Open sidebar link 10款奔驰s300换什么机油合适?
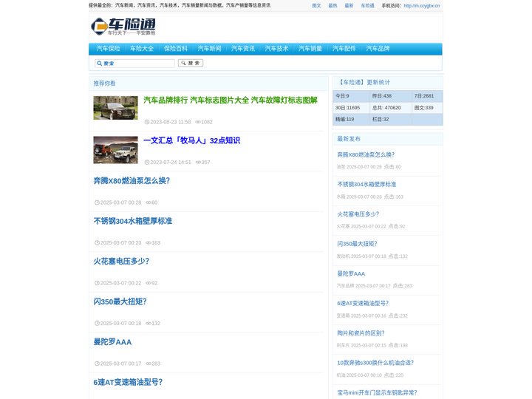Image resolution: width=532 pixels, height=399 pixels. click(x=375, y=363)
